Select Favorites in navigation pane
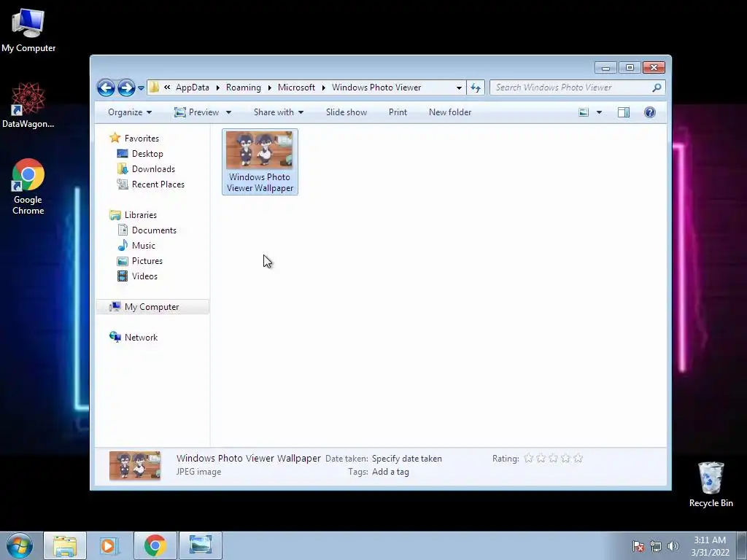747x560 pixels. [142, 139]
